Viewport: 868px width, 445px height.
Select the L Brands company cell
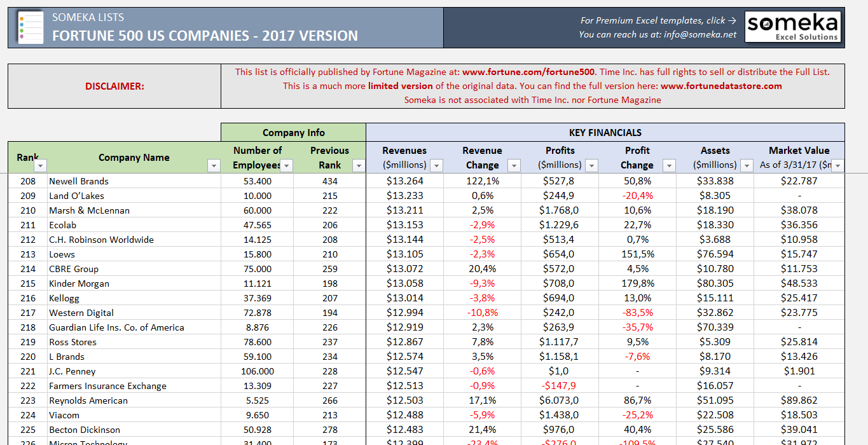(134, 357)
